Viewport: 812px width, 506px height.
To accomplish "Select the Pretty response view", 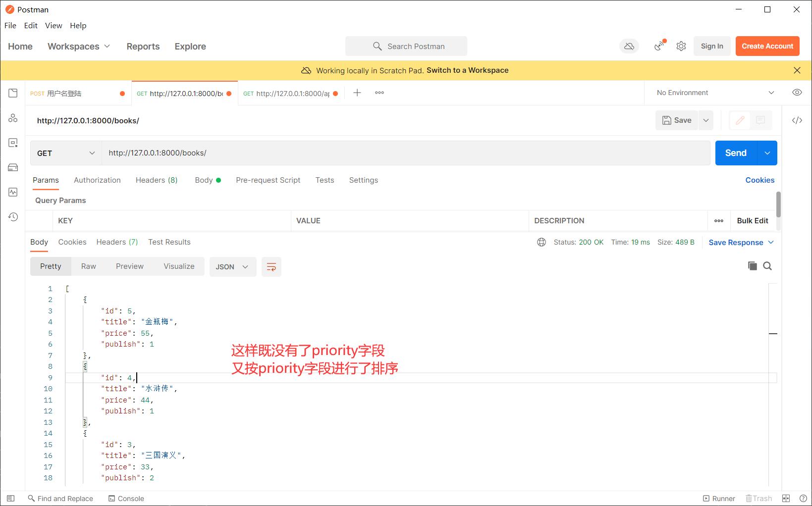I will pos(51,266).
